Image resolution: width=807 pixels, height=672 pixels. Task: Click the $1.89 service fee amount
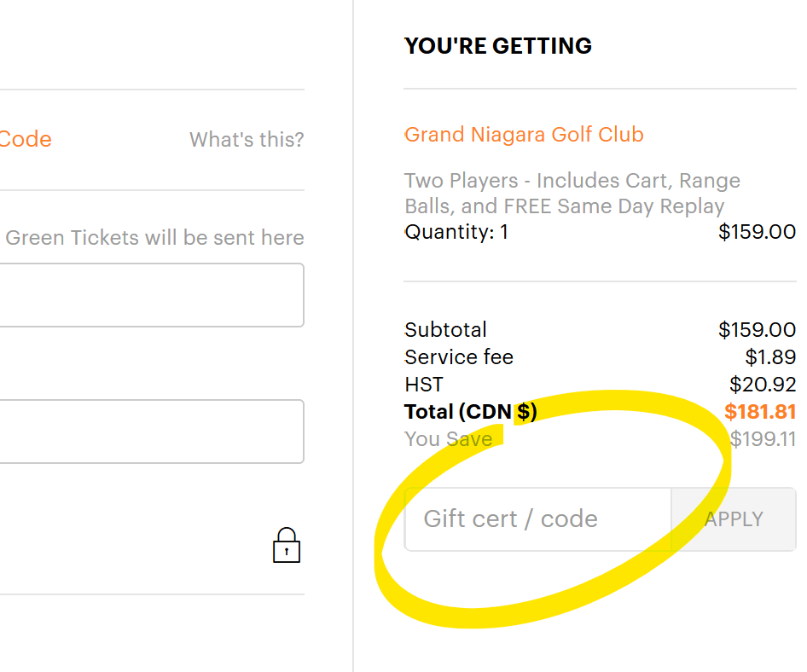[770, 357]
